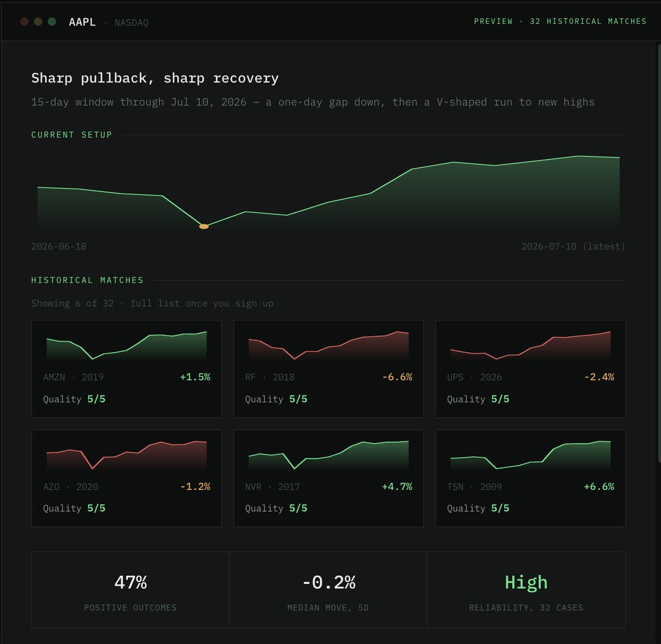Click Quality 5/5 on the UPS card

pyautogui.click(x=478, y=399)
